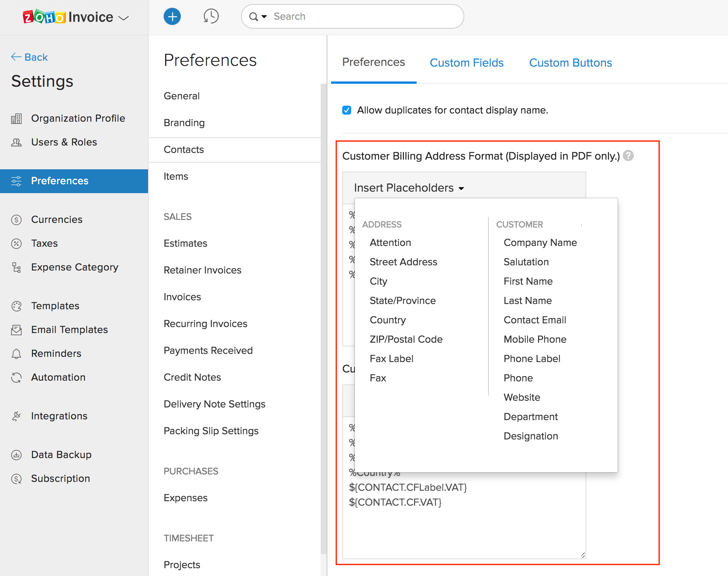Screen dimensions: 728x576
Task: Open Recurring Invoices preferences
Action: 205,324
